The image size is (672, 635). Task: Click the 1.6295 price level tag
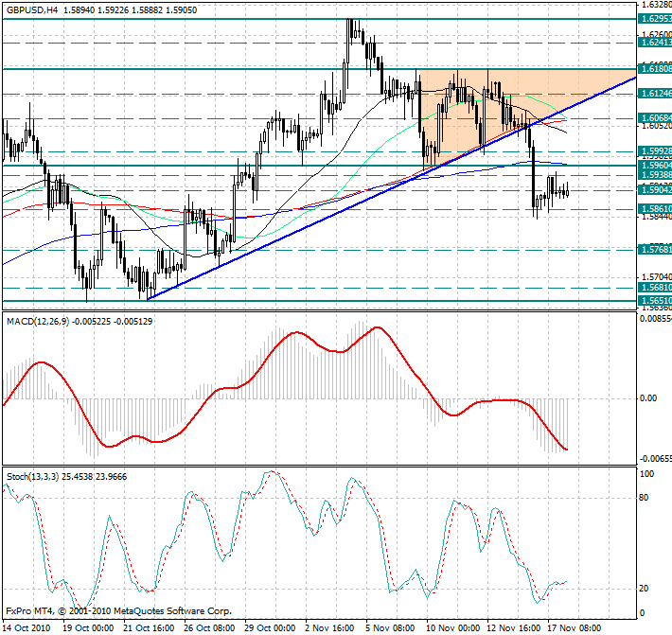tap(655, 18)
